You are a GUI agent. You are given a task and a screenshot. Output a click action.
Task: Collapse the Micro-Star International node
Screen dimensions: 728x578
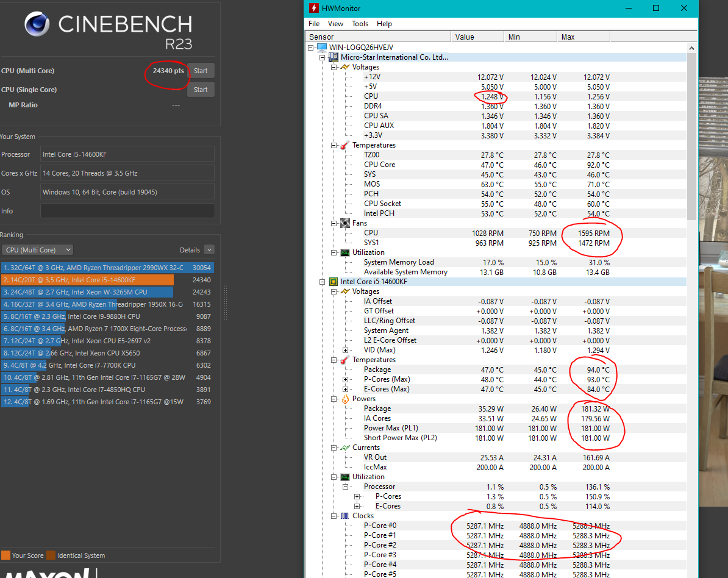[x=322, y=57]
